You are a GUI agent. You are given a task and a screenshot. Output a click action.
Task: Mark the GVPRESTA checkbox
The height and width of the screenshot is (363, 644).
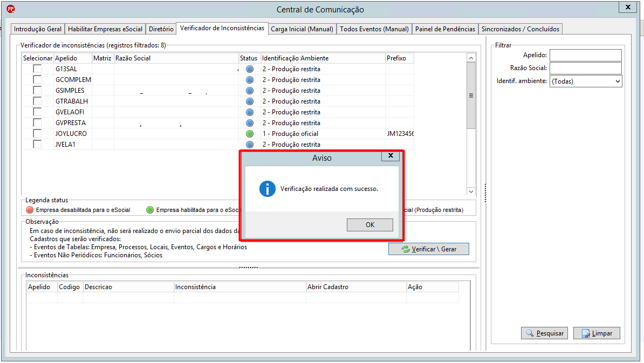[37, 122]
